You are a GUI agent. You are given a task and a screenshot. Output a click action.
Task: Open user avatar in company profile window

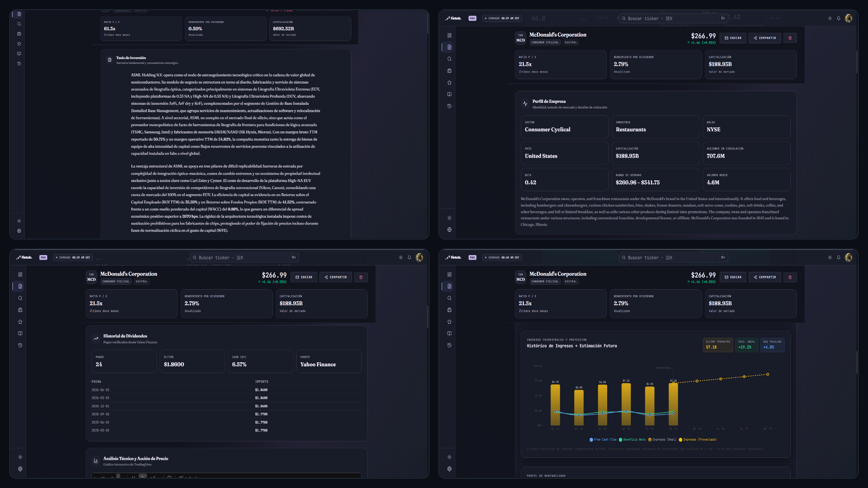(848, 18)
